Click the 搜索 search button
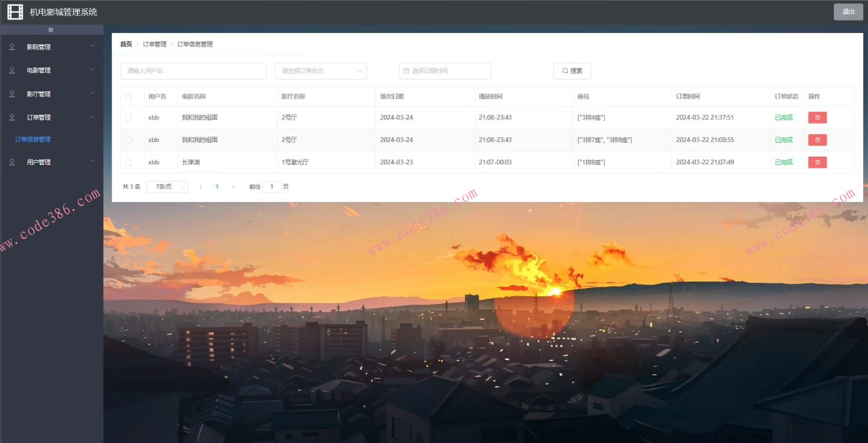Image resolution: width=868 pixels, height=443 pixels. pos(572,71)
